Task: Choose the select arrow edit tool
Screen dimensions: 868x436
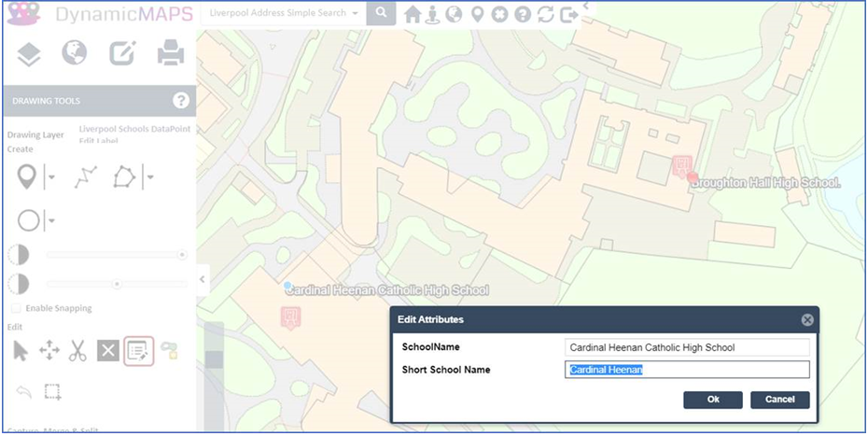Action: (21, 351)
